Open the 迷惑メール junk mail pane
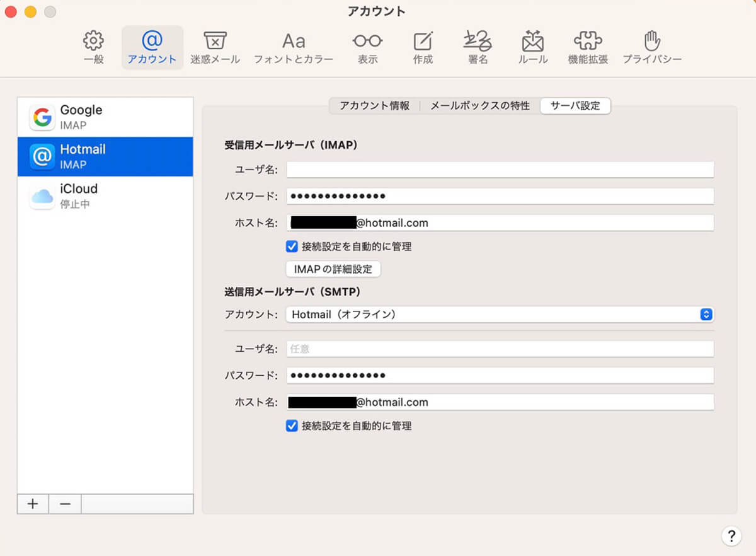756x556 pixels. click(215, 47)
